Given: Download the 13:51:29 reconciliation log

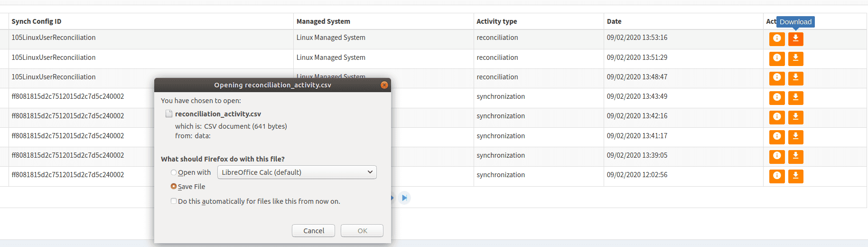Looking at the screenshot, I should click(795, 58).
